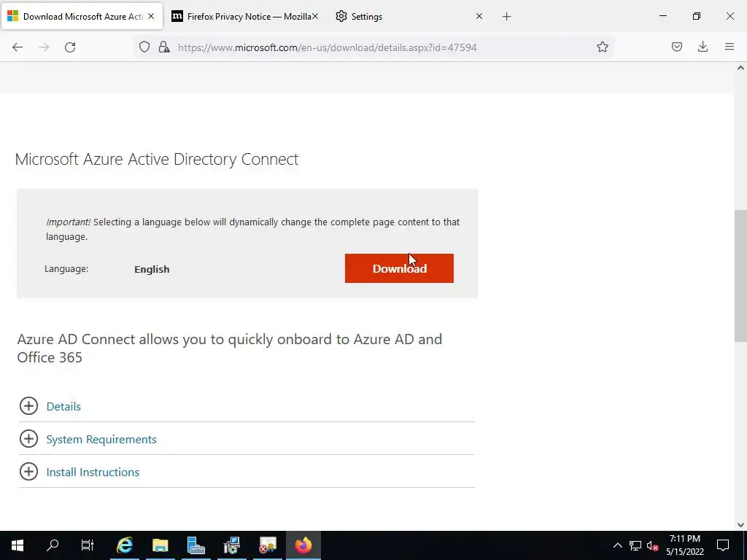Viewport: 747px width, 560px height.
Task: Click the page scrollbar thumb
Action: pyautogui.click(x=740, y=276)
